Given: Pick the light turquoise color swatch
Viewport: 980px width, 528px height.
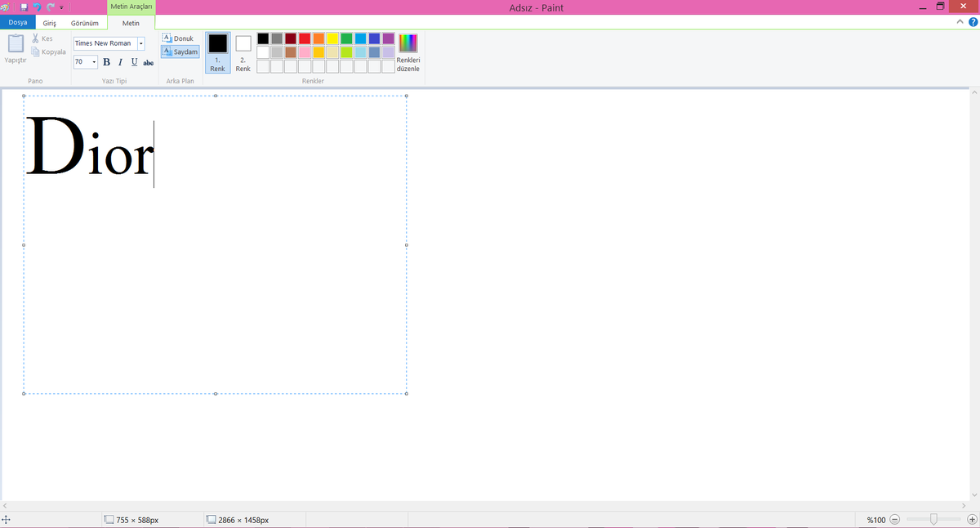Looking at the screenshot, I should pos(360,52).
